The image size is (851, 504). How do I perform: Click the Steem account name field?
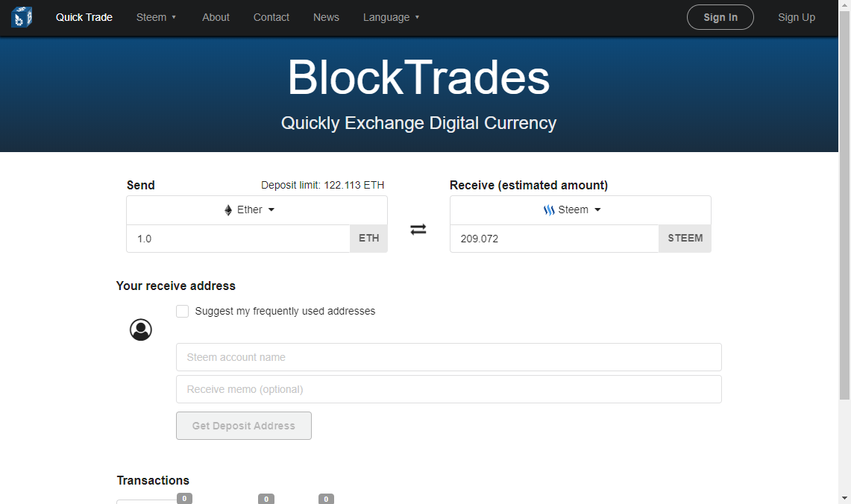449,357
